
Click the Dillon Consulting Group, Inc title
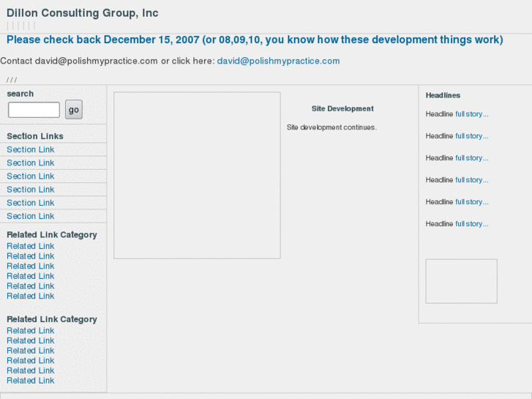(83, 13)
